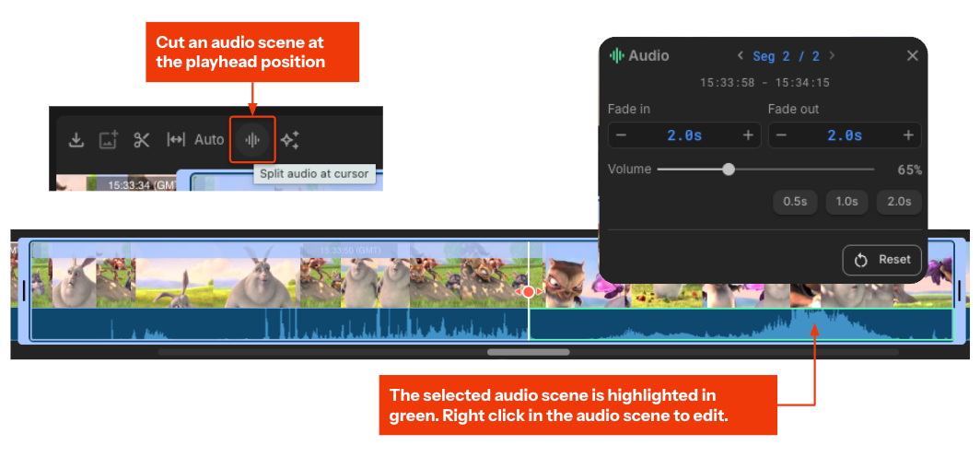Click the sparkles AI enhance icon
The image size is (980, 457).
click(289, 140)
